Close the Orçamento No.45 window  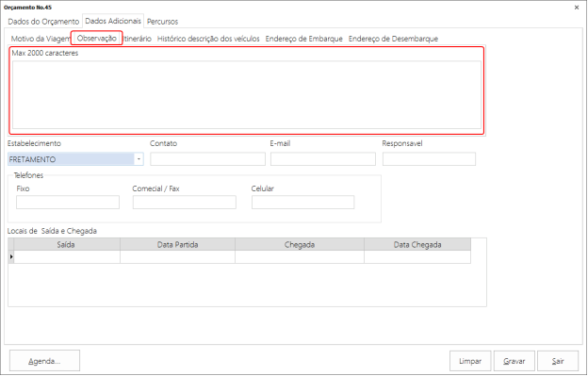577,8
